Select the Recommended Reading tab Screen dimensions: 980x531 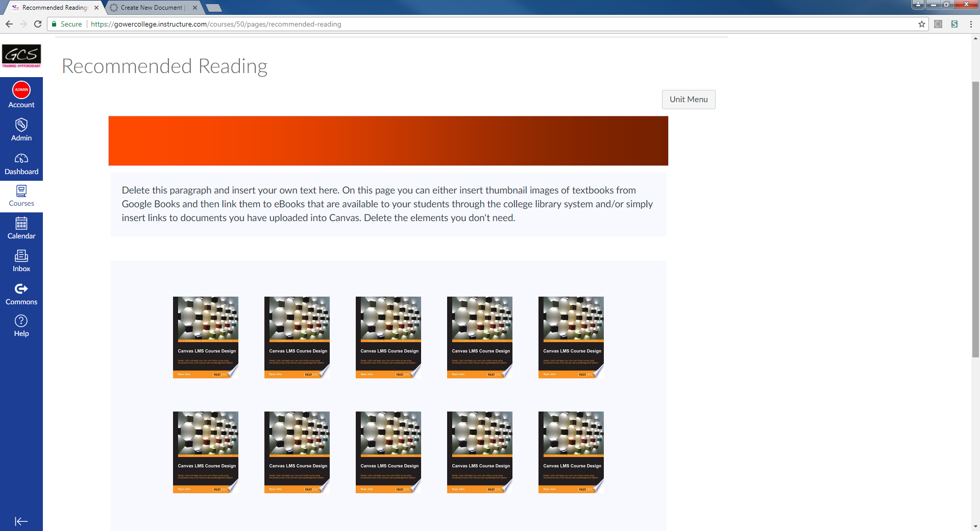pyautogui.click(x=54, y=8)
